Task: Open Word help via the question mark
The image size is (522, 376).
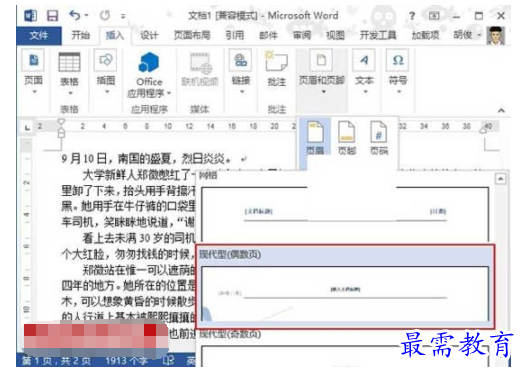Action: 412,16
